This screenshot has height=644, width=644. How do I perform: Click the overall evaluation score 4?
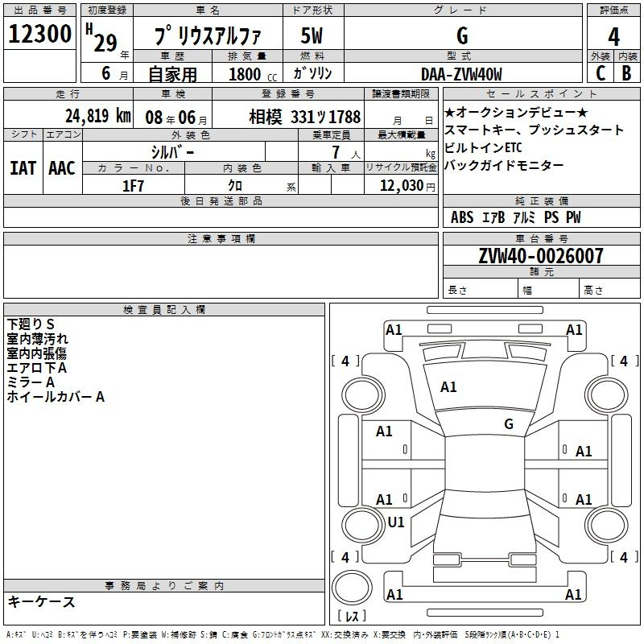(x=613, y=36)
